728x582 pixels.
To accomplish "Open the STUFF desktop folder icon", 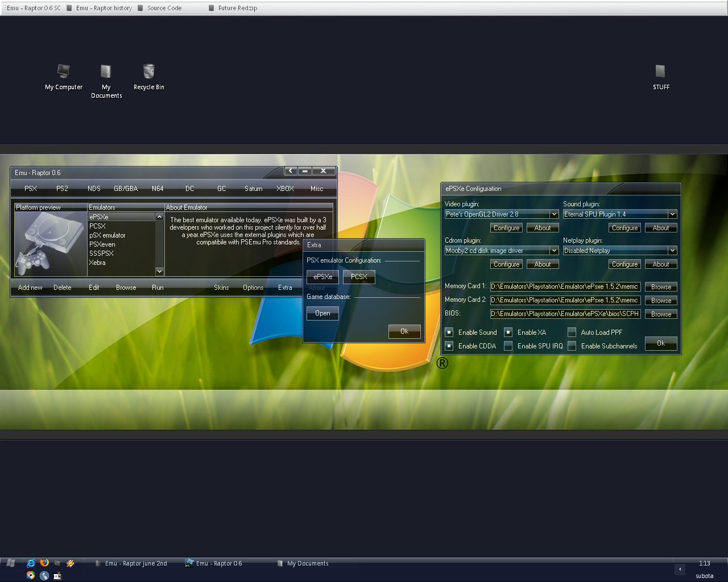I will click(661, 77).
